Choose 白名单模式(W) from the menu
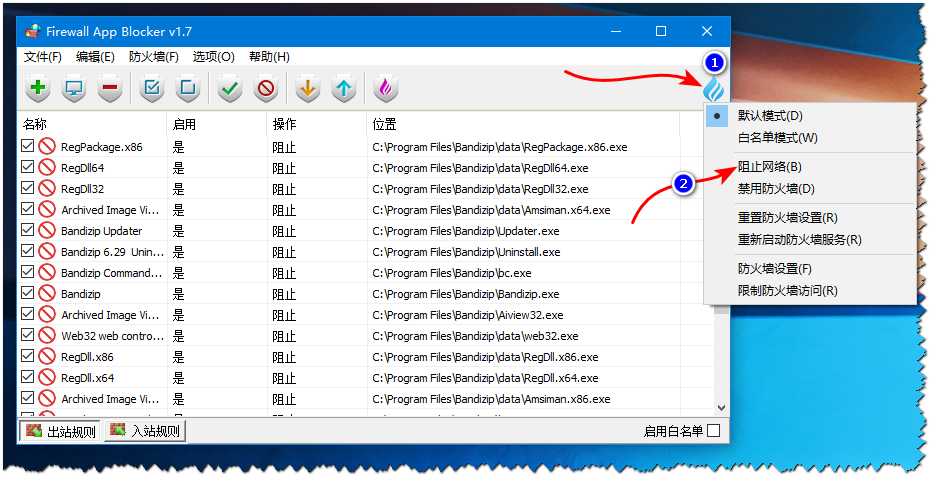Screen dimensions: 936x482 (x=778, y=138)
